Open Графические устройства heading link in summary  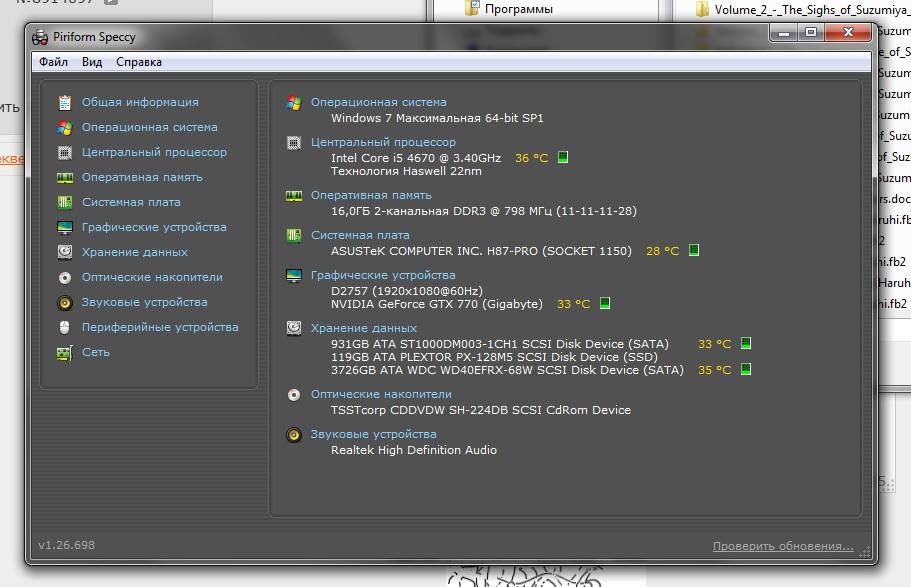[383, 275]
